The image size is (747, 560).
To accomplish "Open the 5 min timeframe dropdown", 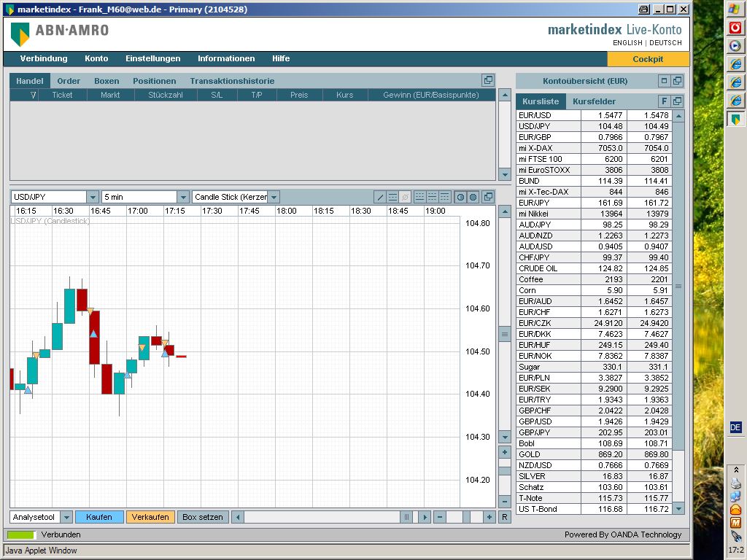I will (x=183, y=197).
